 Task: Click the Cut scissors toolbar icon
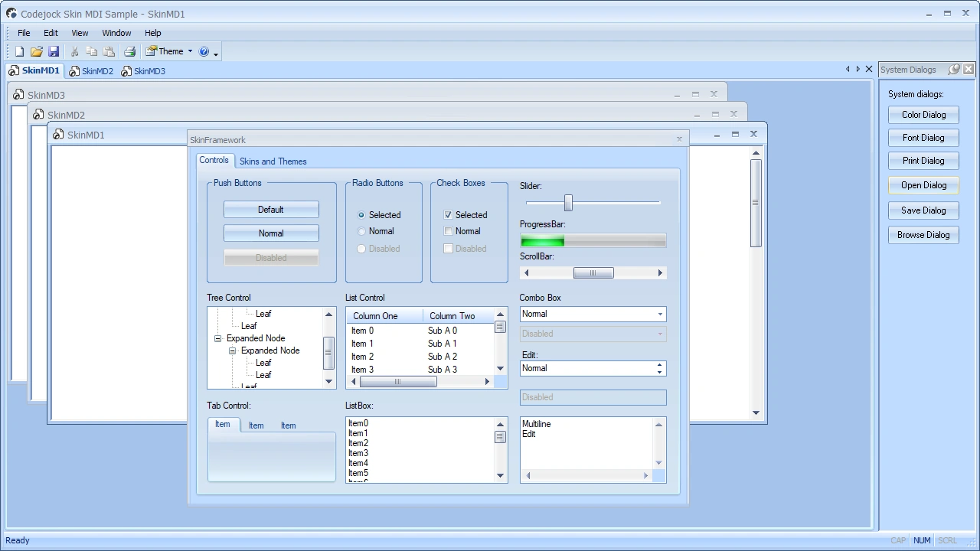[75, 52]
